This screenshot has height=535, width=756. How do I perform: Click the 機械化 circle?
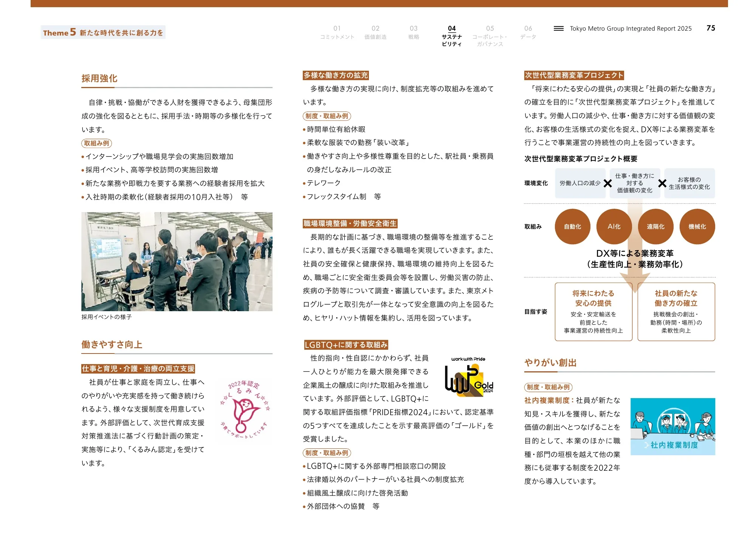point(697,226)
